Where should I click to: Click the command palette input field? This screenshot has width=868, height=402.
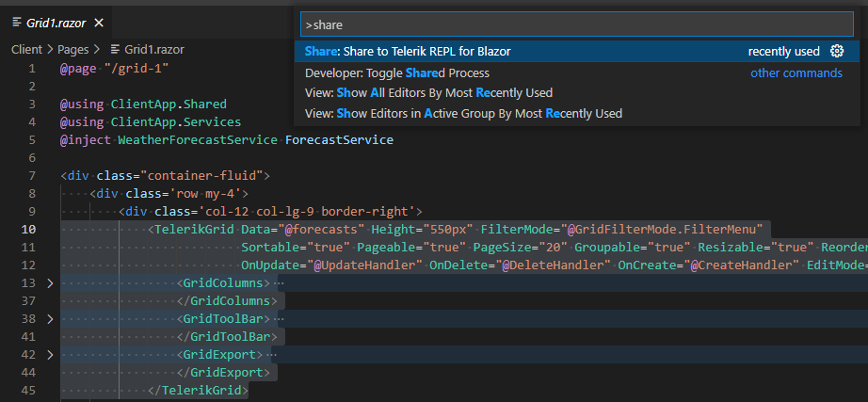pyautogui.click(x=577, y=24)
